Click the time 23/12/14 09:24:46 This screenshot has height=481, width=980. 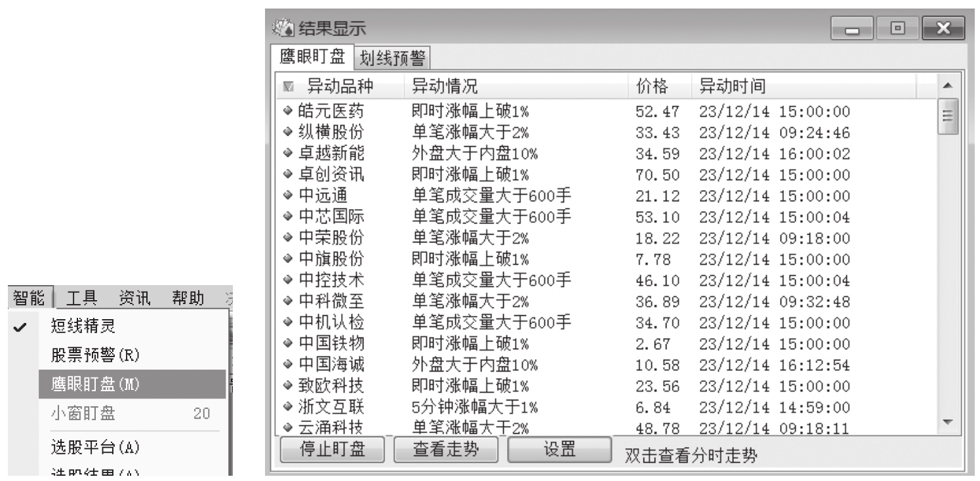(775, 133)
